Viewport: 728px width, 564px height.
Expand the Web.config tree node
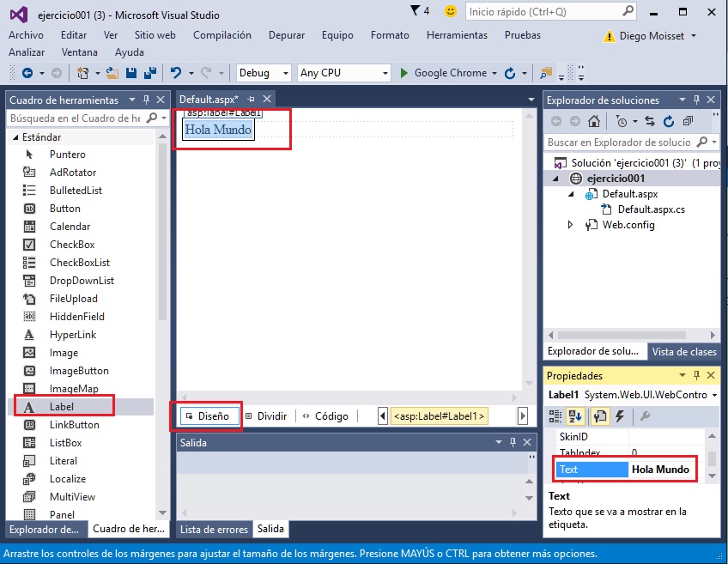coord(571,225)
